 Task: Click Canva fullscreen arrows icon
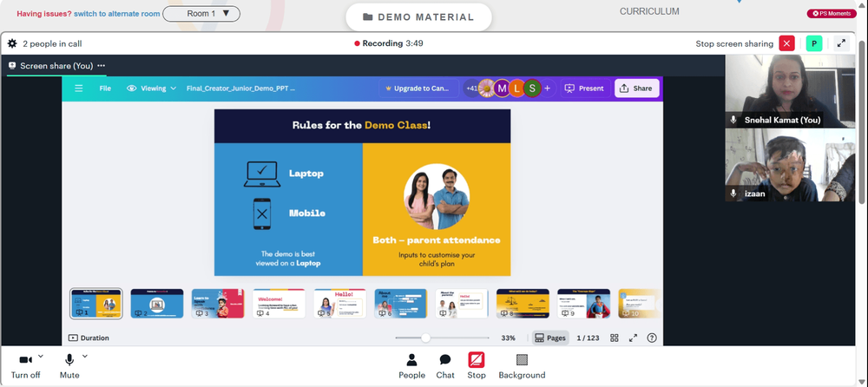tap(634, 338)
